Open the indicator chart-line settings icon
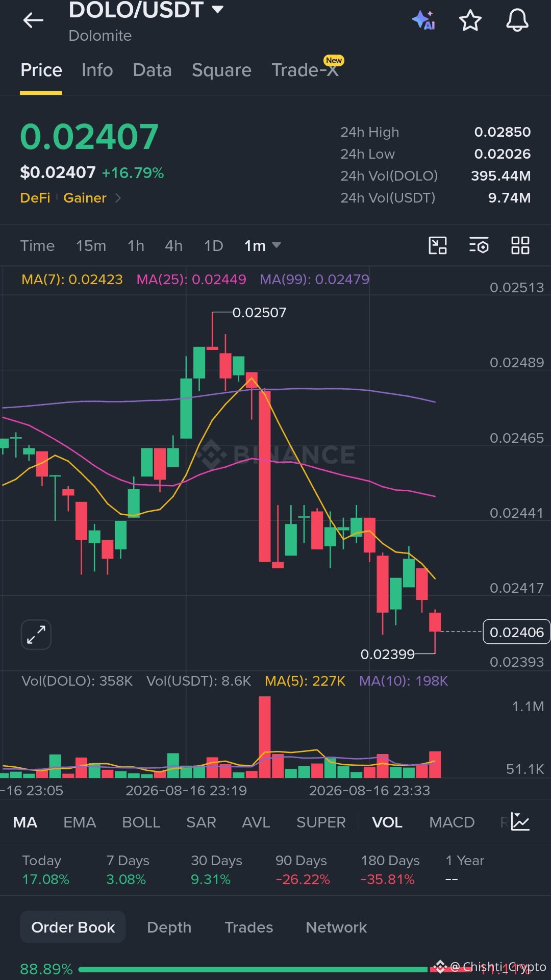The width and height of the screenshot is (551, 980). click(x=520, y=822)
